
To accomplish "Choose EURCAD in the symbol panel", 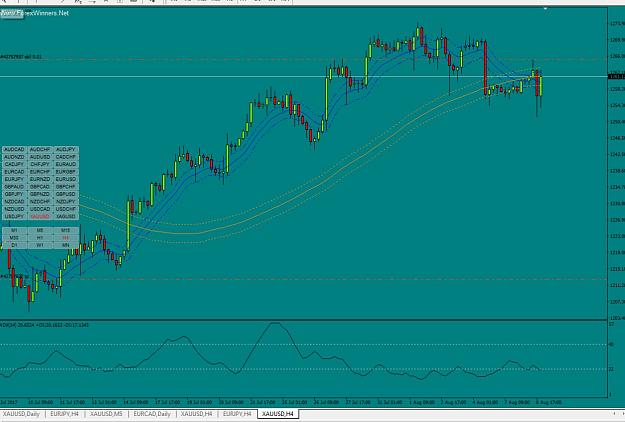I will coord(14,172).
